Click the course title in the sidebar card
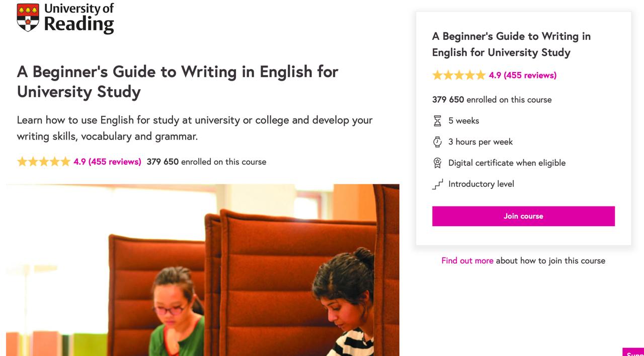644x356 pixels. (511, 44)
